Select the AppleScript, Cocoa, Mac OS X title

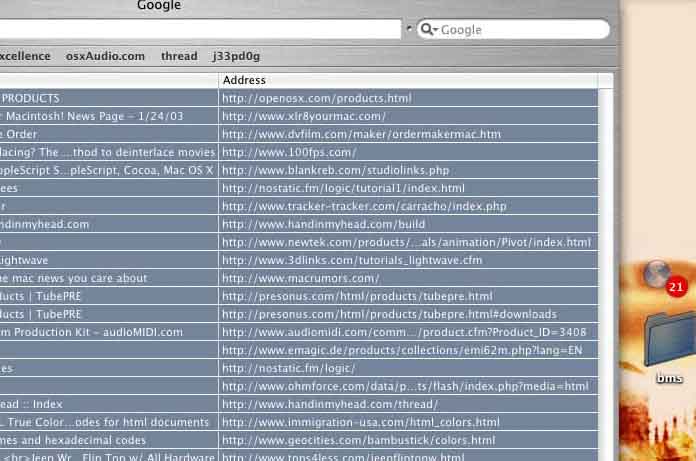click(107, 170)
